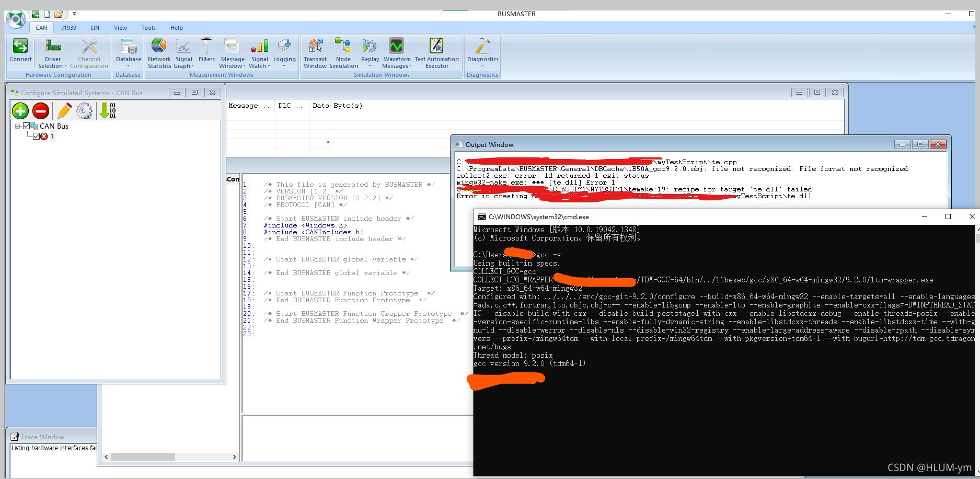
Task: Toggle the checkbox for node 1
Action: point(36,136)
